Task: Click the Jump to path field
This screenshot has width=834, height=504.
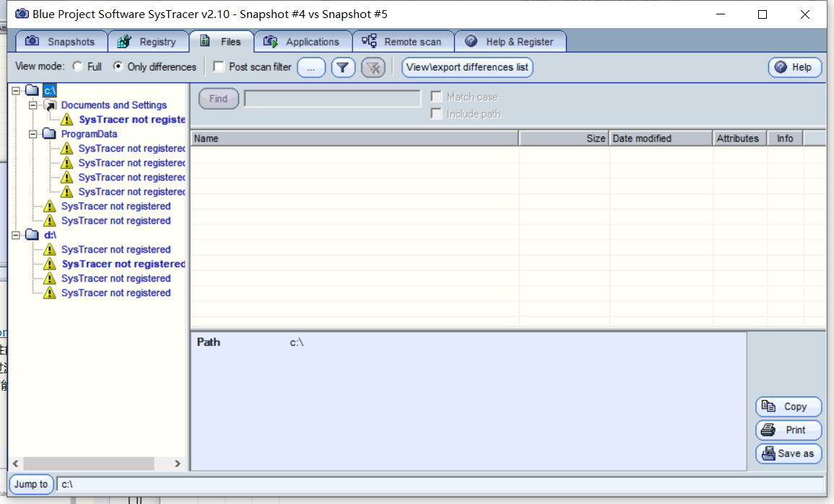Action: (x=440, y=485)
